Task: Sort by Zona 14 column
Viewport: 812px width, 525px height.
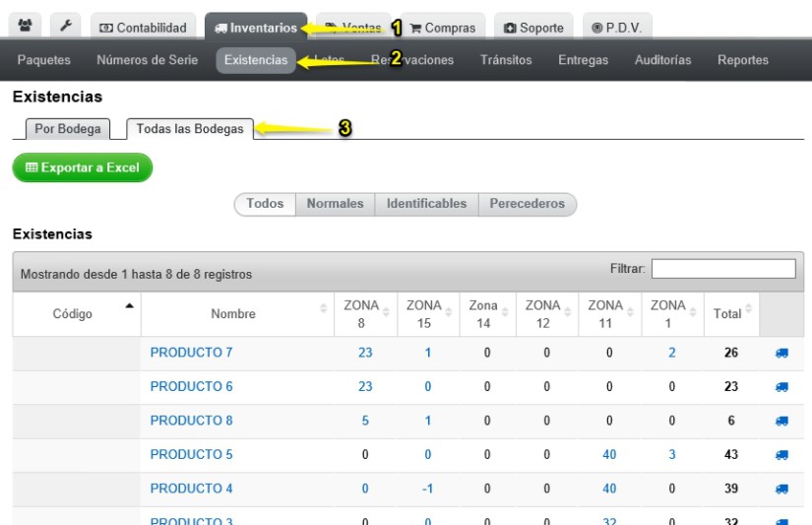Action: 488,314
